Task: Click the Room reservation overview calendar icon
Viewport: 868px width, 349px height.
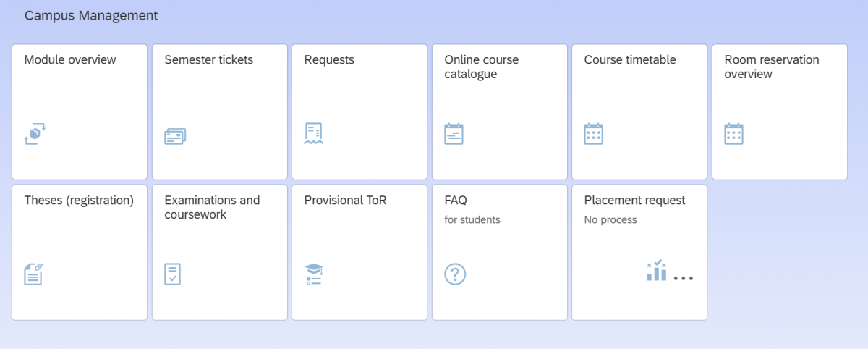Action: click(x=734, y=134)
